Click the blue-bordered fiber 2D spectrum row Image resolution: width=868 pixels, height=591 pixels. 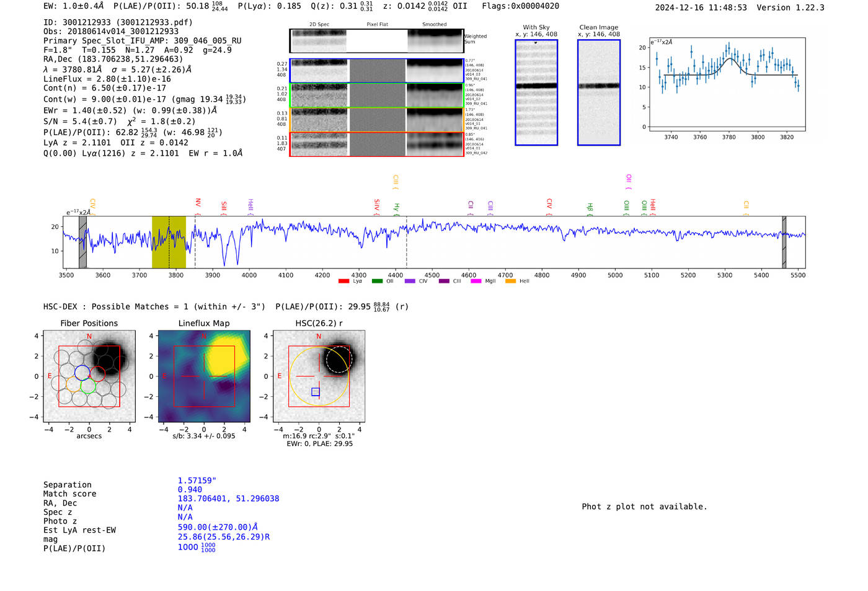377,71
